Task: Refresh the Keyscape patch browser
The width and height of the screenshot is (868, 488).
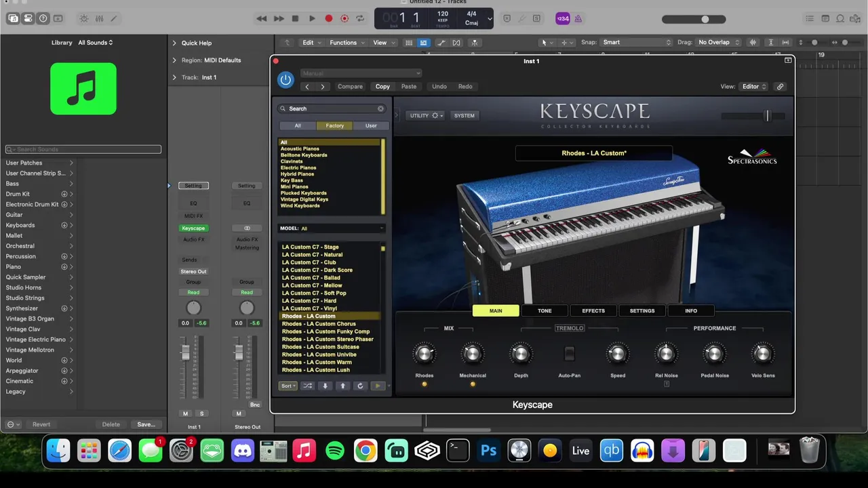Action: coord(360,386)
